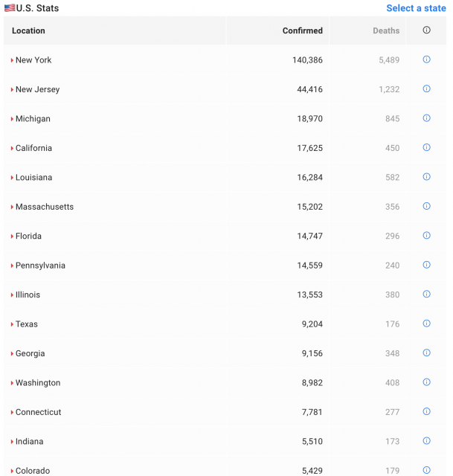Click the info icon for California
This screenshot has width=453, height=476.
click(426, 147)
